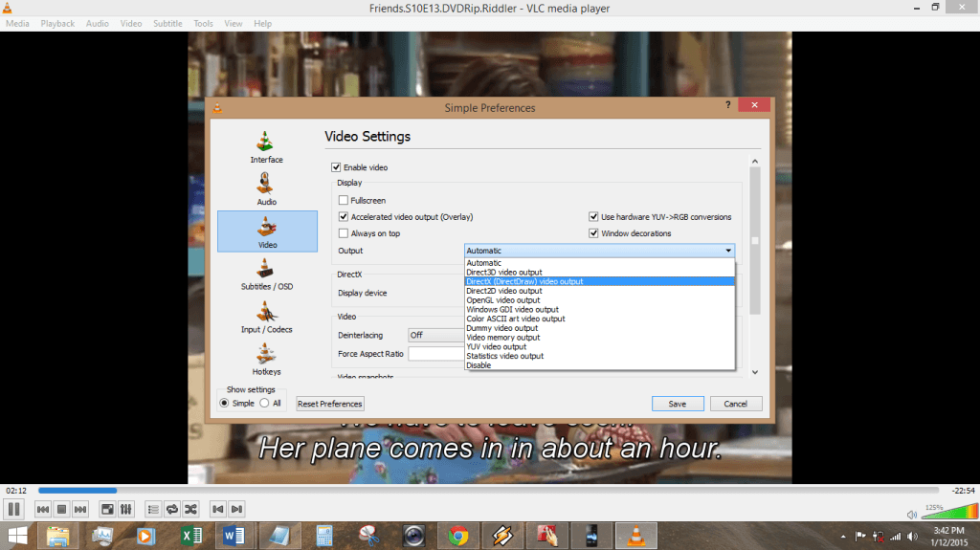Open the Media menu
Viewport: 980px width, 550px height.
[x=17, y=24]
